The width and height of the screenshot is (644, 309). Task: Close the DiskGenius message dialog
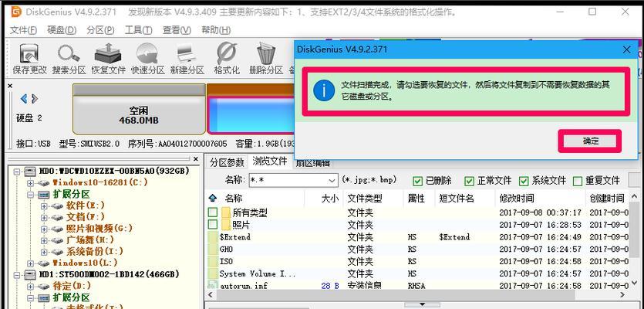pyautogui.click(x=627, y=49)
